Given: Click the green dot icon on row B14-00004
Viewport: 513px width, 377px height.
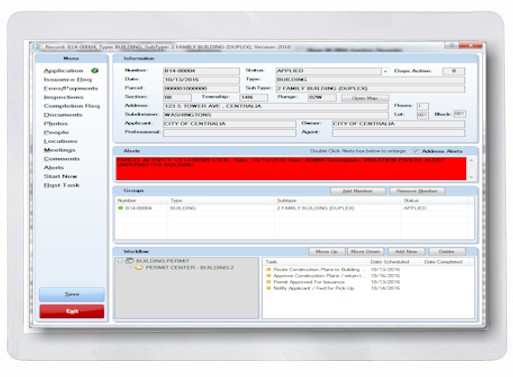Looking at the screenshot, I should coord(121,208).
